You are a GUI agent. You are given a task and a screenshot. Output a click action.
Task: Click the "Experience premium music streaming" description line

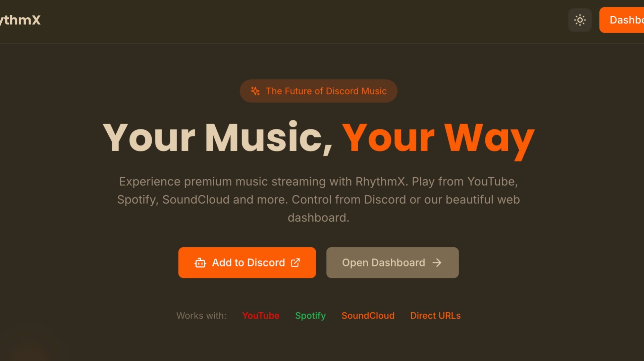tap(318, 182)
